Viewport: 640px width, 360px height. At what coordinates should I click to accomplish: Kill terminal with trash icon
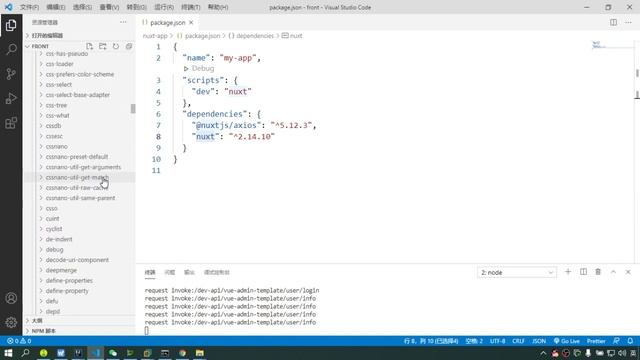tap(598, 272)
